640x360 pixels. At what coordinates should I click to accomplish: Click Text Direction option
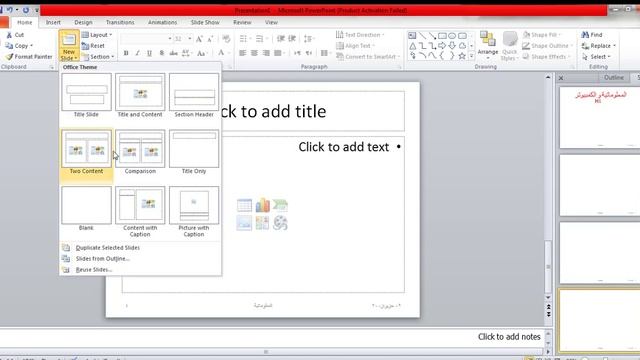click(360, 35)
